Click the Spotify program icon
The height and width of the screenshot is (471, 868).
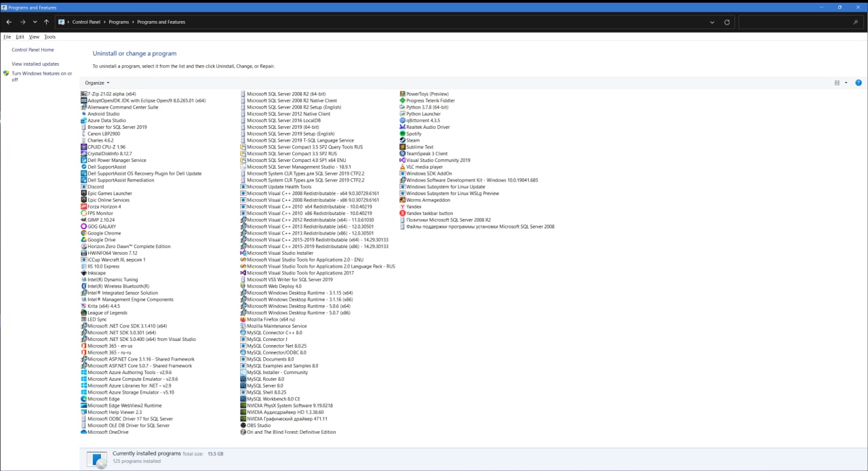tap(403, 134)
